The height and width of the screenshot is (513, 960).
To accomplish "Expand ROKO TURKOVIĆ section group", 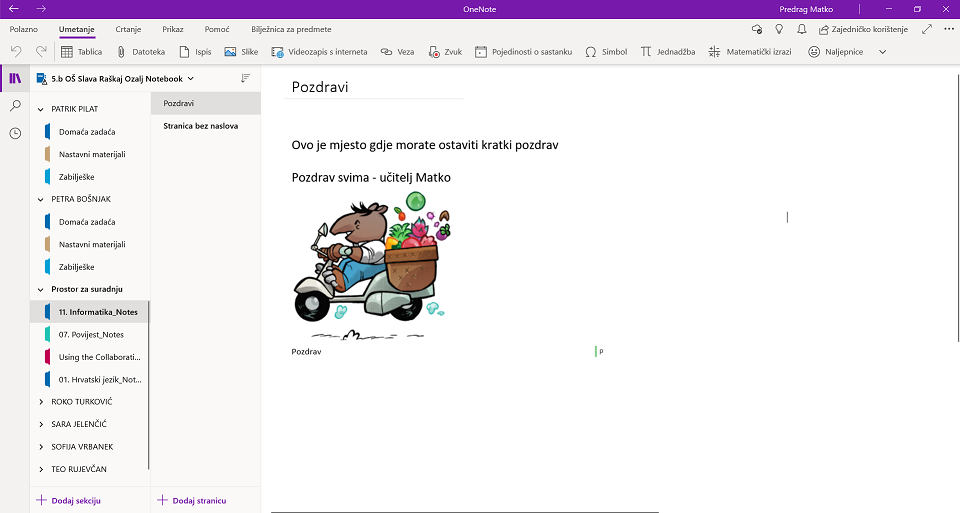I will [x=41, y=402].
